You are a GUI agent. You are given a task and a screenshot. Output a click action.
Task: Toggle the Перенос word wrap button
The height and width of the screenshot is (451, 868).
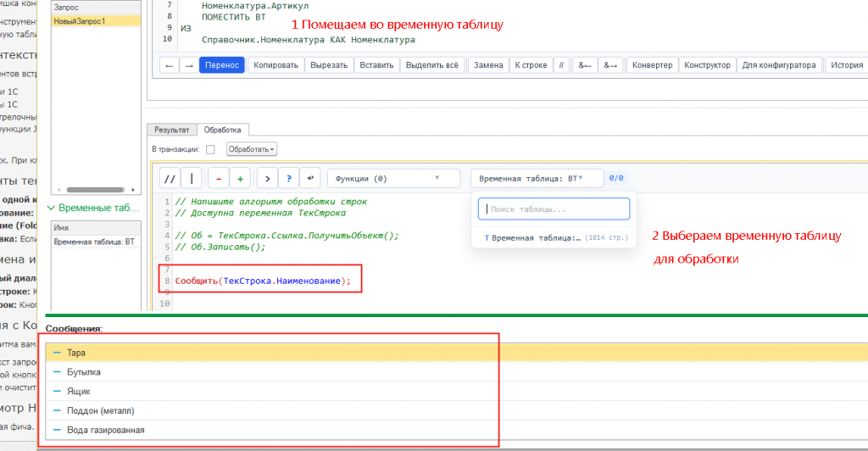222,65
